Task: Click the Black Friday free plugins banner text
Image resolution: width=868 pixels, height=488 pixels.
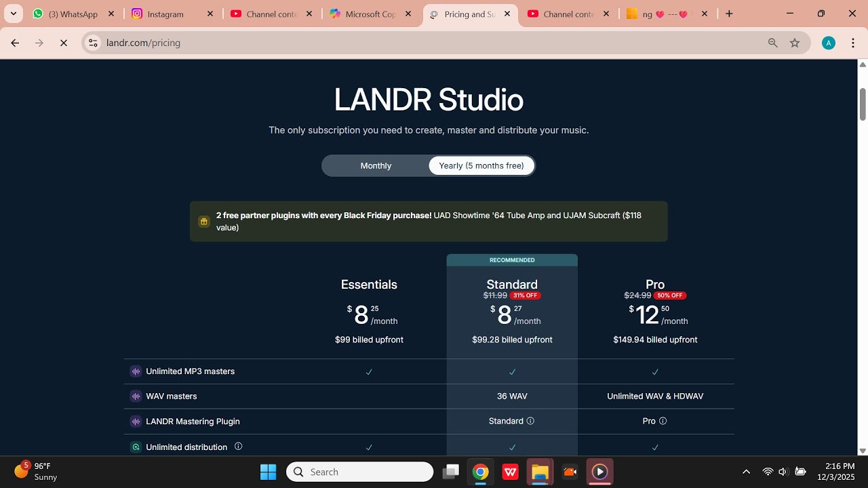Action: coord(429,221)
